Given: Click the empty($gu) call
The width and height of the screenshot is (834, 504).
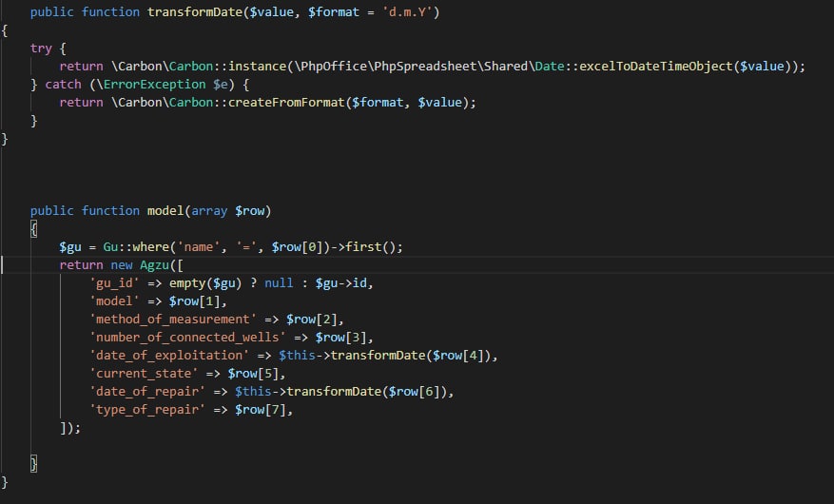Looking at the screenshot, I should click(x=205, y=283).
